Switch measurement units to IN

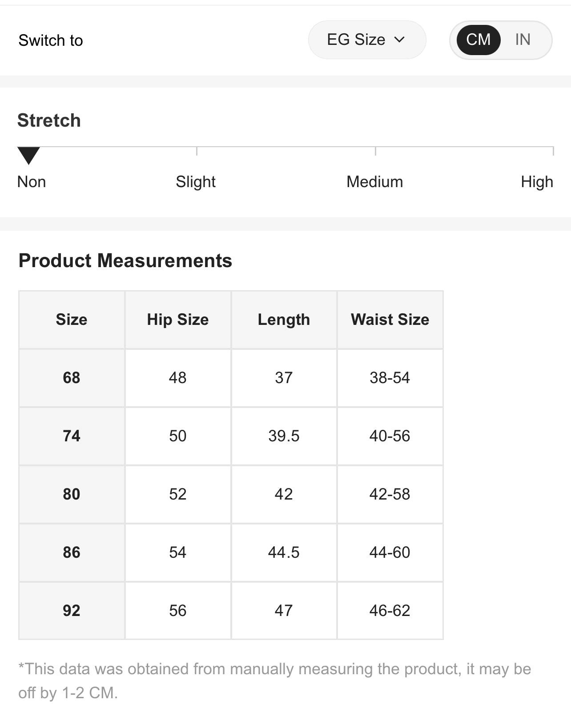523,40
